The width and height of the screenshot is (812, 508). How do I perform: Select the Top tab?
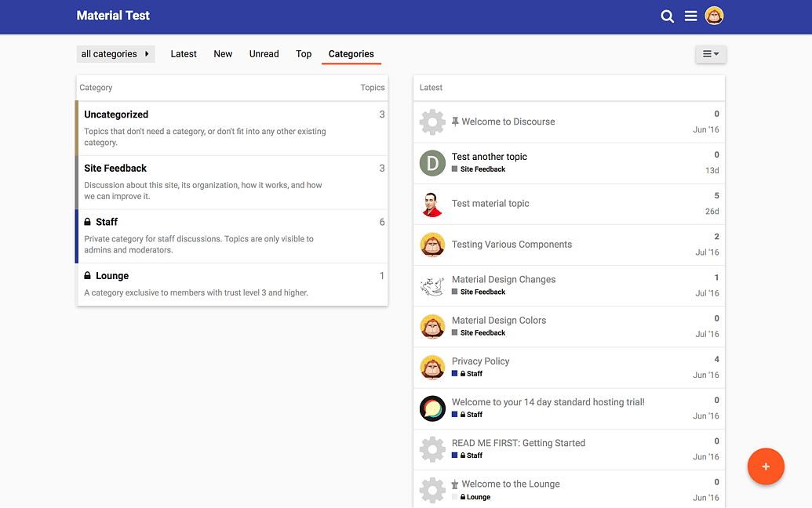click(x=304, y=54)
